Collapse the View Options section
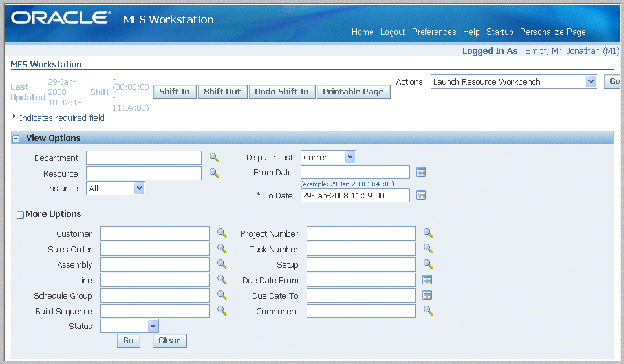The width and height of the screenshot is (624, 364). (x=16, y=139)
